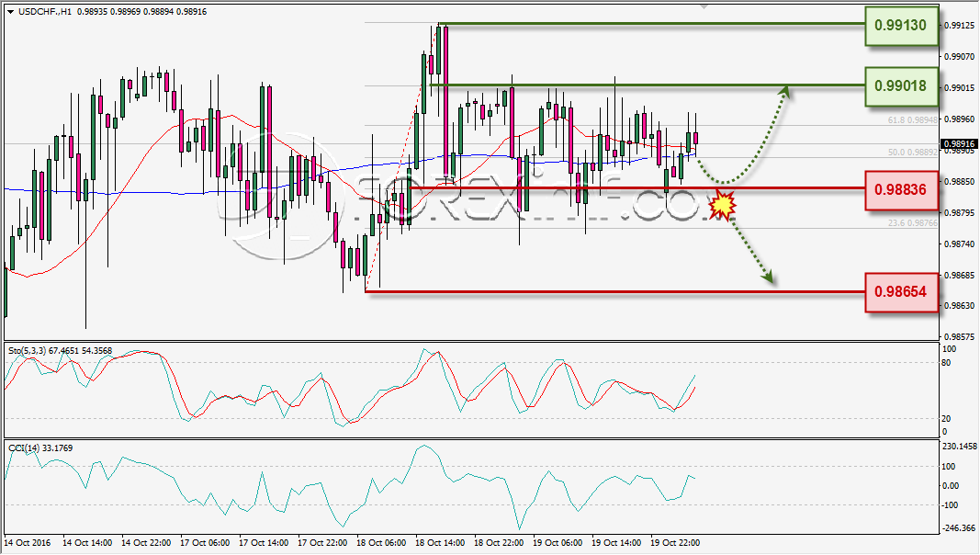Click the 19 Oct 06:00 time label
The image size is (980, 555).
pos(557,542)
